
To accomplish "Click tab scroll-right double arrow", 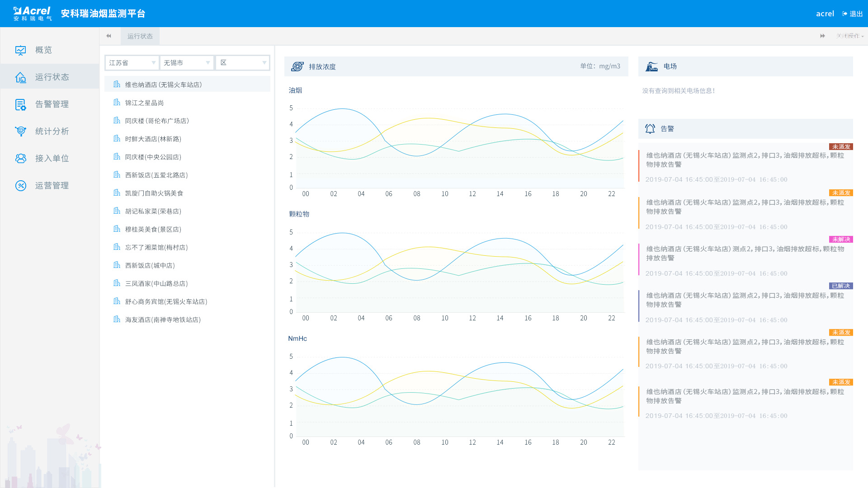I will [x=822, y=36].
